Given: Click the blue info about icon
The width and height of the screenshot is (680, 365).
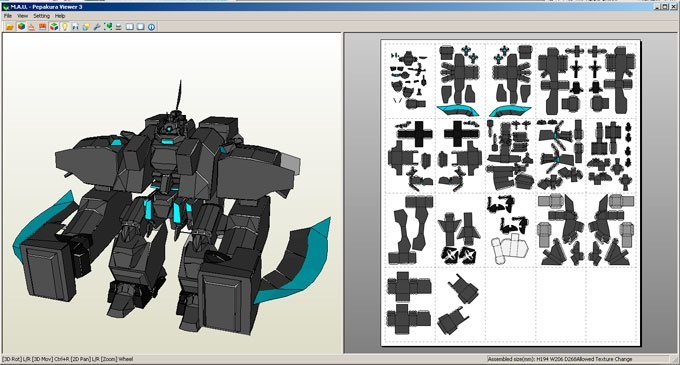Looking at the screenshot, I should click(x=151, y=27).
